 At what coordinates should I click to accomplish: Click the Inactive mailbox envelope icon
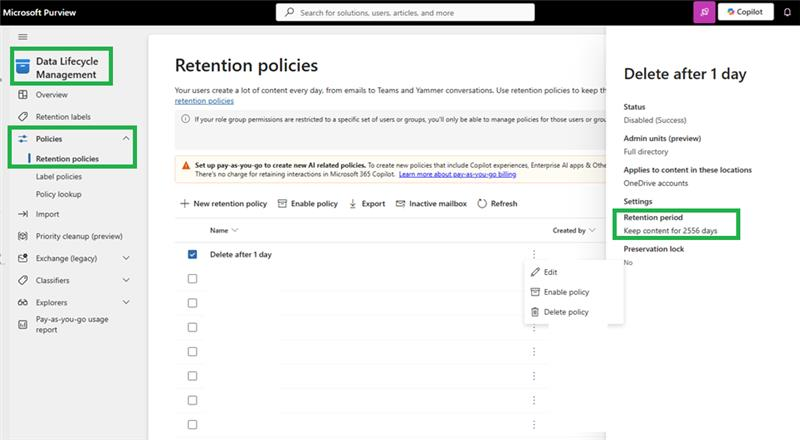click(x=401, y=203)
